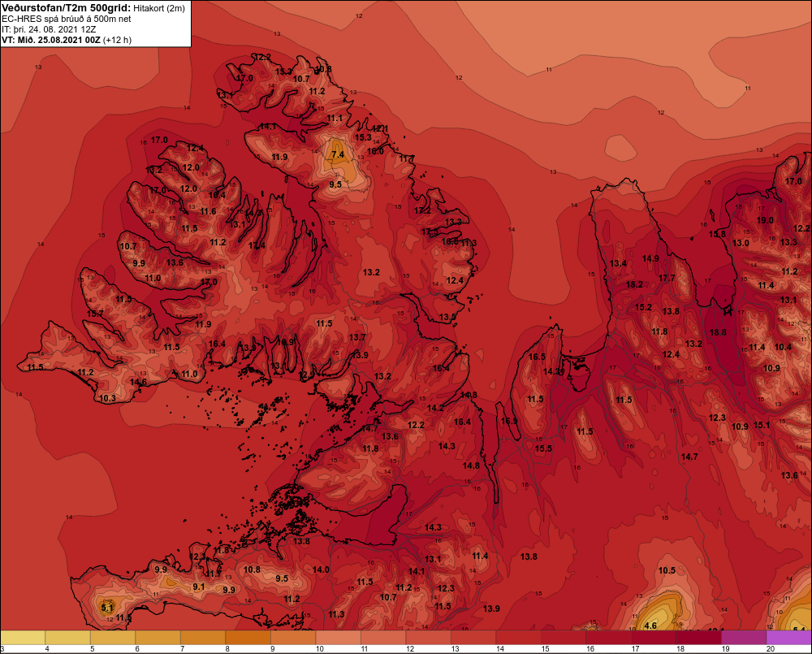Select the 13.4 temperature label

tap(618, 263)
